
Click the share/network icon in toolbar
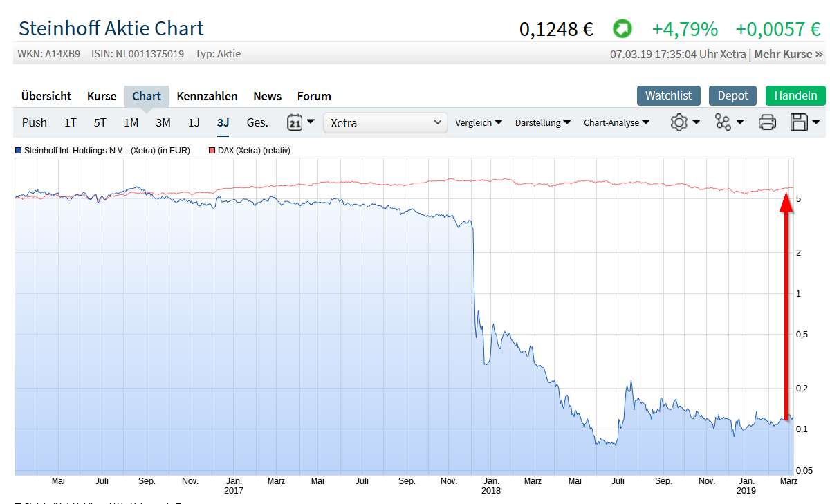723,122
